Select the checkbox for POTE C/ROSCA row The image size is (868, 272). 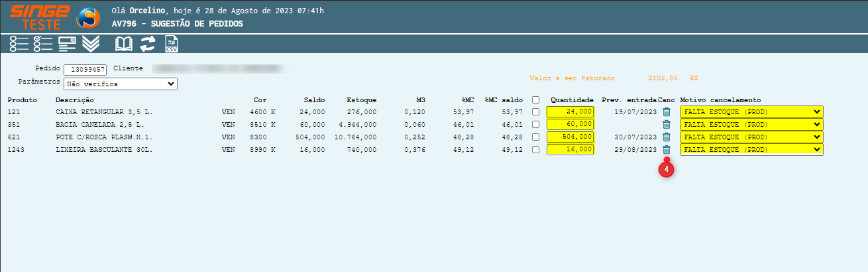(x=535, y=137)
